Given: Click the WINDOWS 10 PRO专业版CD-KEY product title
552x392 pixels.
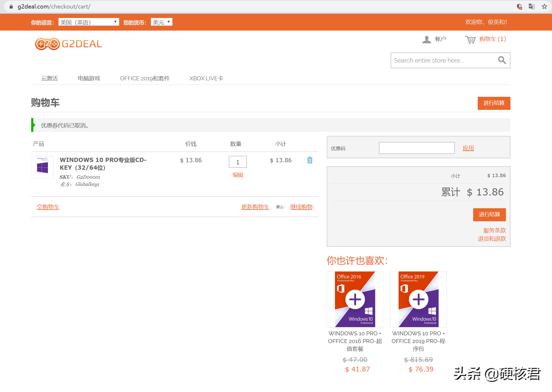Looking at the screenshot, I should tap(103, 164).
